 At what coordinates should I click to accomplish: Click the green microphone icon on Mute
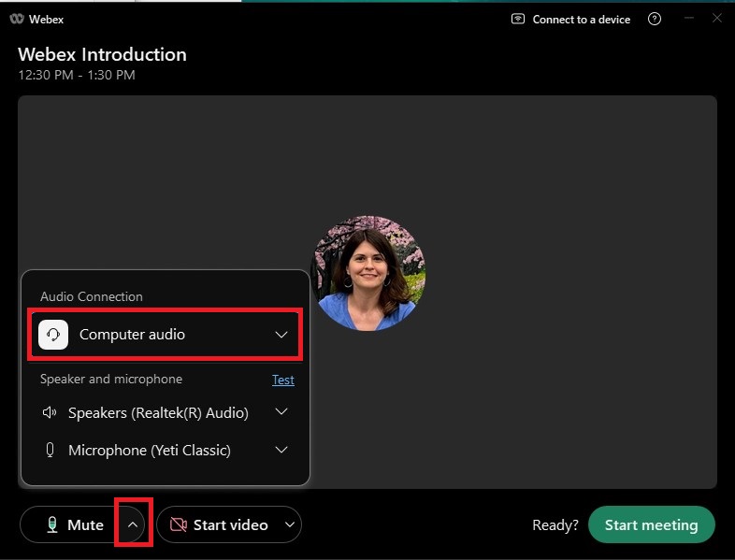click(52, 524)
